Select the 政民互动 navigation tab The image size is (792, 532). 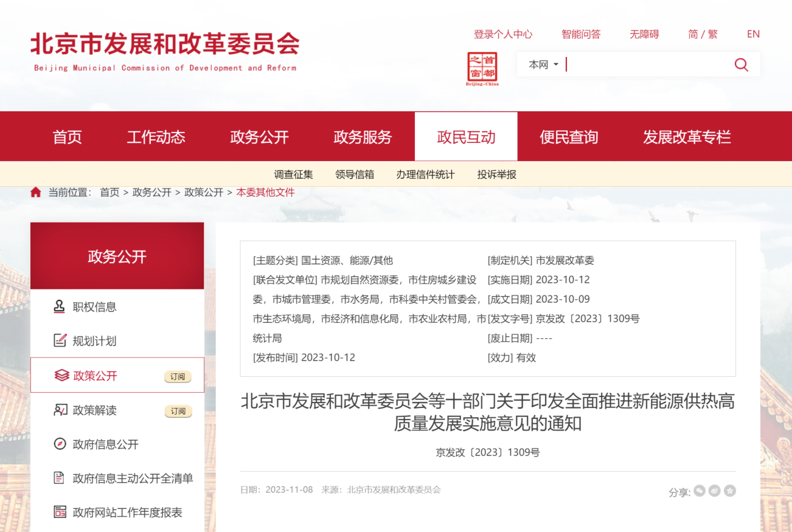(466, 137)
